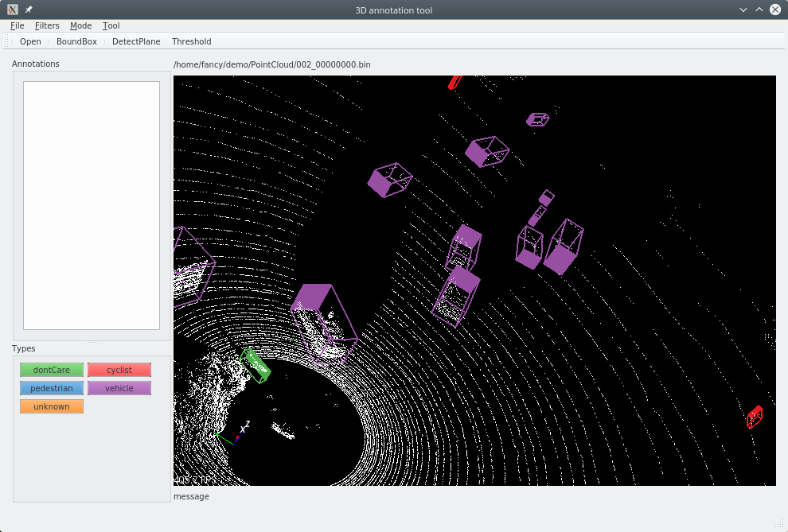Choose the green dontCare type

pyautogui.click(x=52, y=370)
